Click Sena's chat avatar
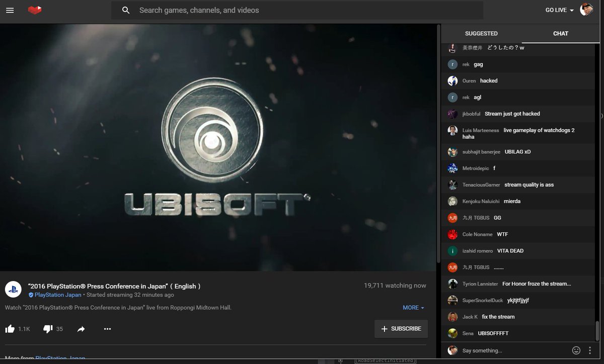The height and width of the screenshot is (364, 604). pyautogui.click(x=452, y=334)
